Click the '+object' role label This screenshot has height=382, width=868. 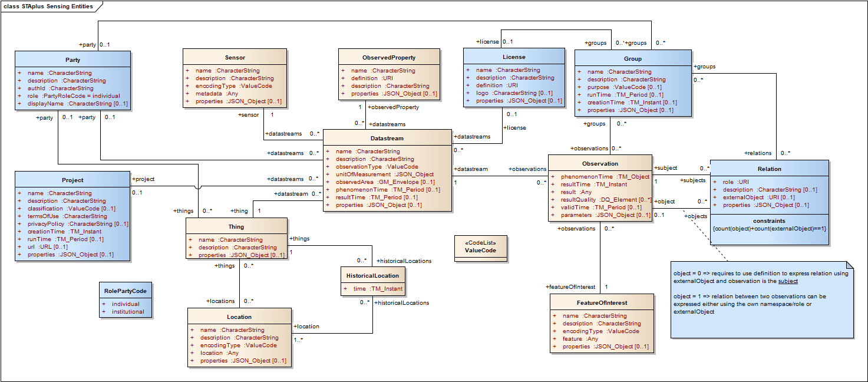[665, 202]
